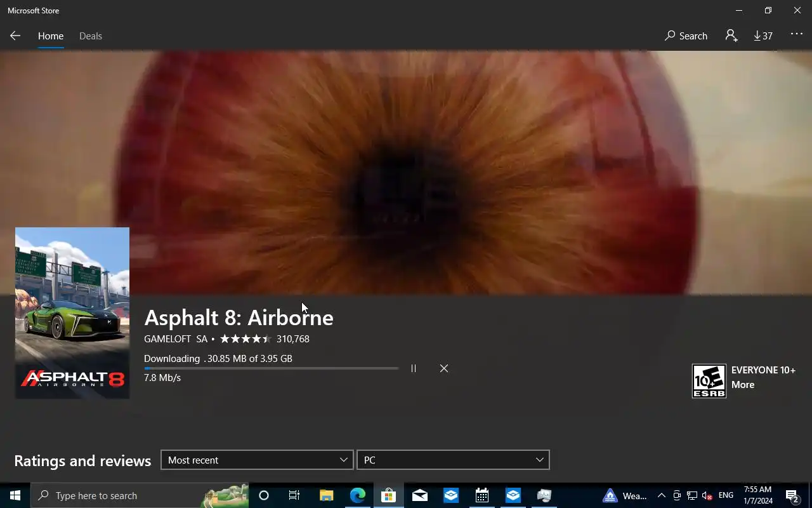Click the Ratings and reviews heading
Viewport: 812px width, 508px height.
(82, 460)
